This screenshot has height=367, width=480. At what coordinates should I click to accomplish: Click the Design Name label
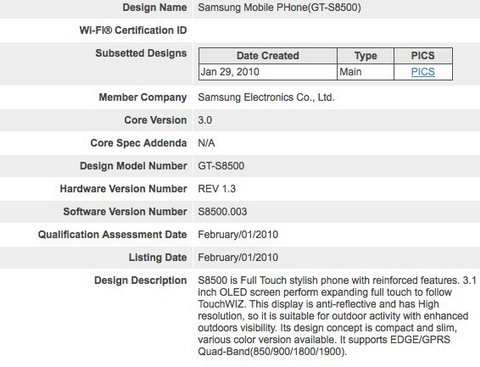coord(155,7)
